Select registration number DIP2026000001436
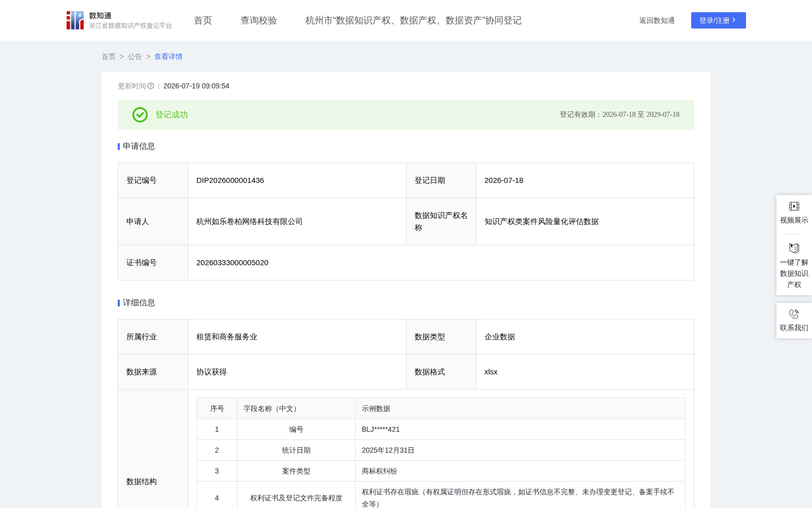 click(230, 180)
